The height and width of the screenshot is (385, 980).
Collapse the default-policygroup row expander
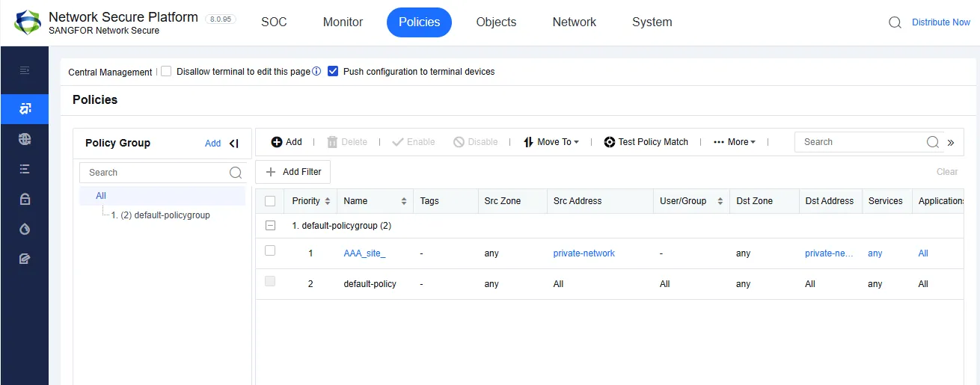click(270, 226)
